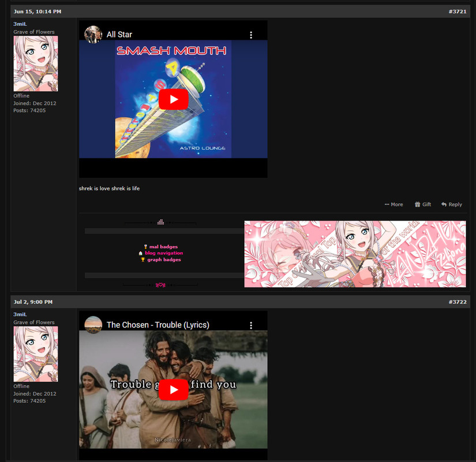Reply to post #3721
Image resolution: width=476 pixels, height=462 pixels.
tap(452, 204)
